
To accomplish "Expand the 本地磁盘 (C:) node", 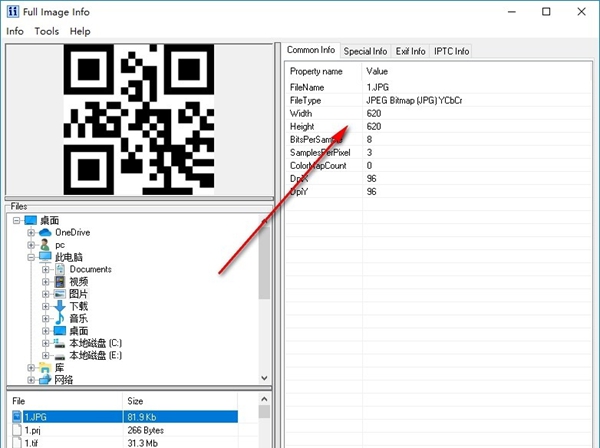I will click(x=46, y=343).
